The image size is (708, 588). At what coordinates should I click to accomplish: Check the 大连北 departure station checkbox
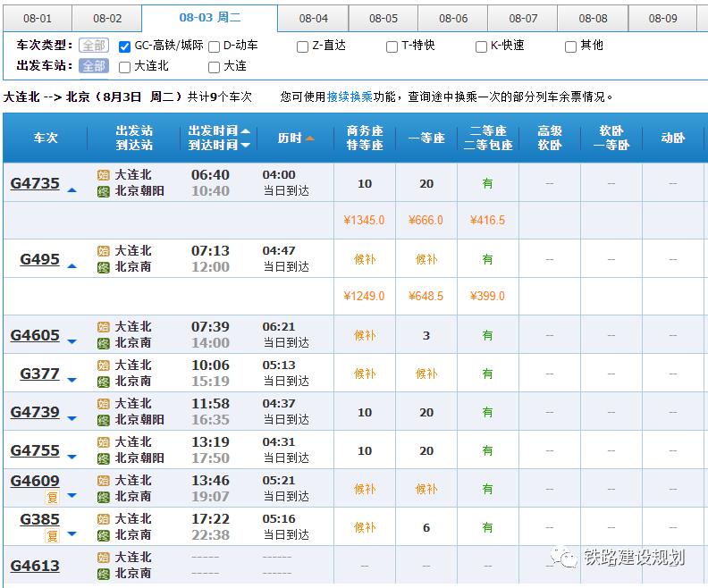click(125, 67)
